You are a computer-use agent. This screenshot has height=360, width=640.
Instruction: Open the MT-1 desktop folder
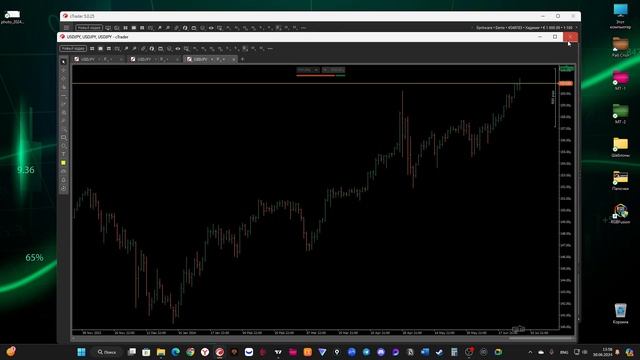point(620,80)
